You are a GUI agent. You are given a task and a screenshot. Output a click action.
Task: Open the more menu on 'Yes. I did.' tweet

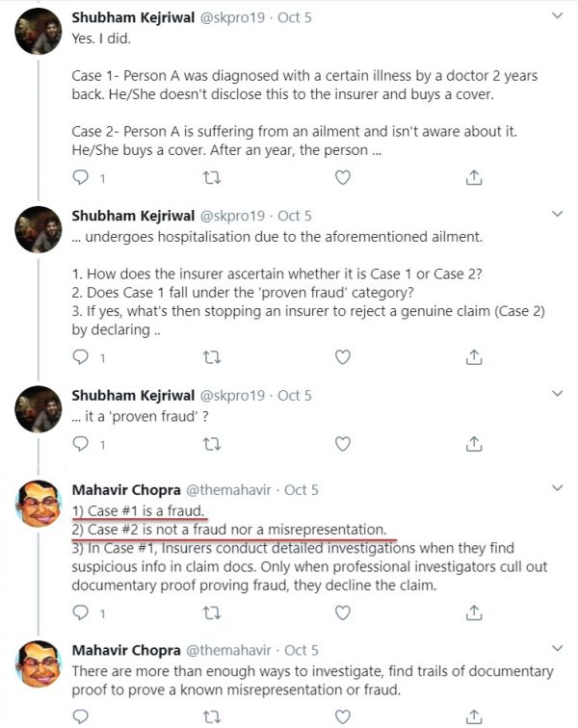click(557, 17)
